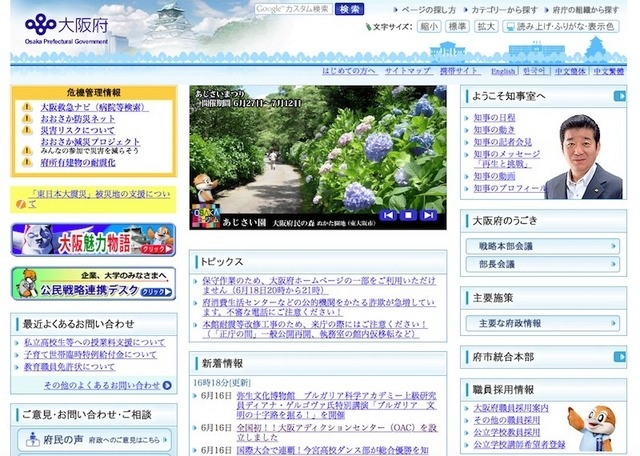Click the 大阪魅力物語 banner

93,240
